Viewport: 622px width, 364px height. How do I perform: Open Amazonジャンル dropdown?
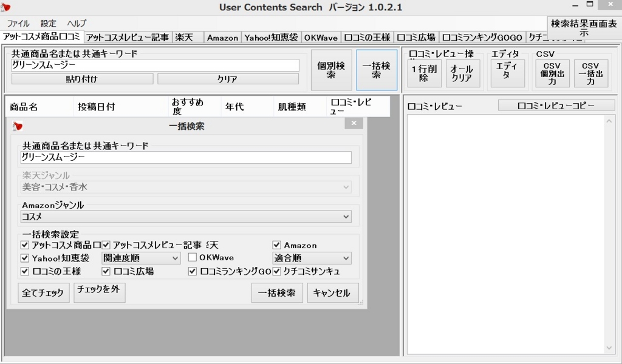click(186, 217)
